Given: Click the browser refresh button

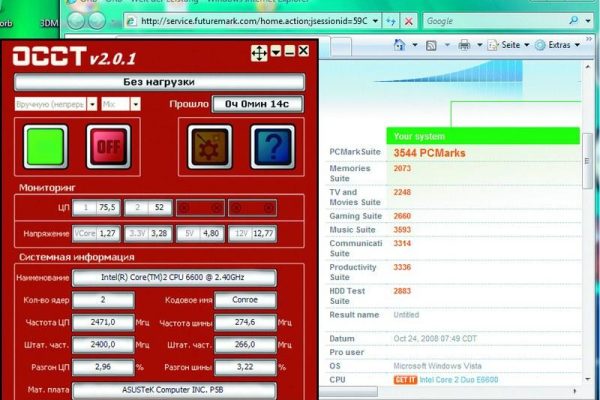Looking at the screenshot, I should click(x=392, y=20).
